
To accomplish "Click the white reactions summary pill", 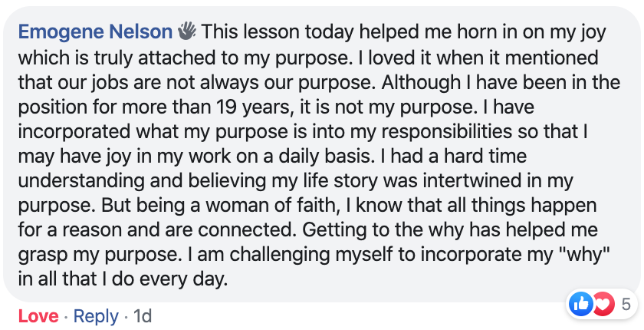I will (602, 305).
